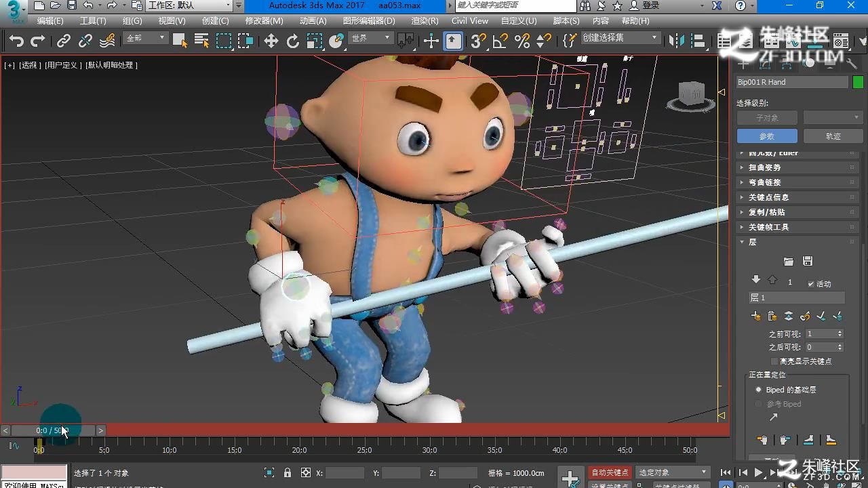Open the Hierarchy command panel tab
The height and width of the screenshot is (488, 868).
coord(787,64)
